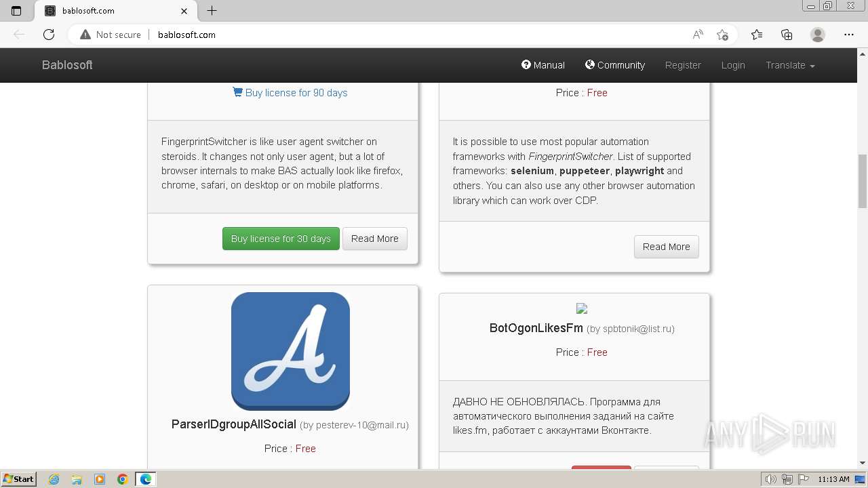The image size is (868, 488).
Task: Close the bablosoft.com browser tab
Action: (x=184, y=11)
